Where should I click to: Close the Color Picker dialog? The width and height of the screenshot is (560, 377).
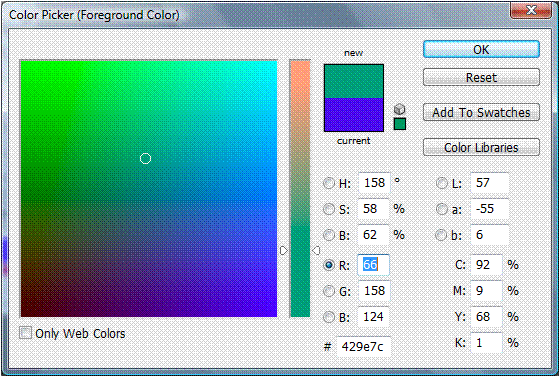[530, 10]
